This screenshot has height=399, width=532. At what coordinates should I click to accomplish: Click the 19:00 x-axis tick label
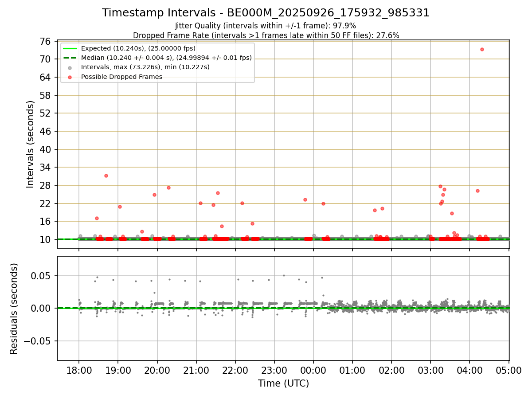click(x=118, y=371)
